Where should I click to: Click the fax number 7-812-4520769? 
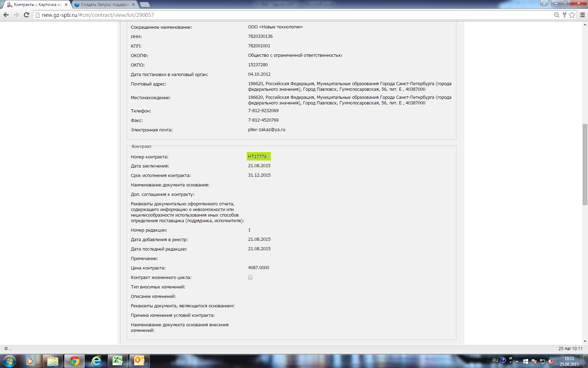264,120
